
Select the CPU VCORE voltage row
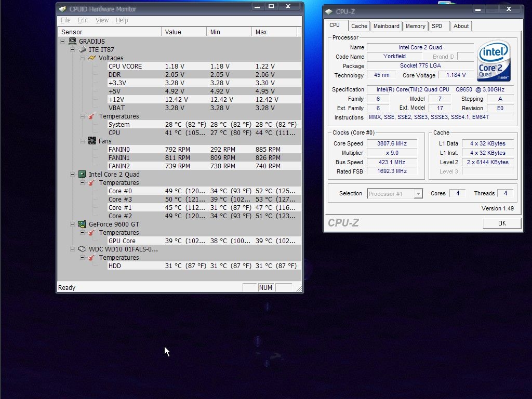point(204,66)
